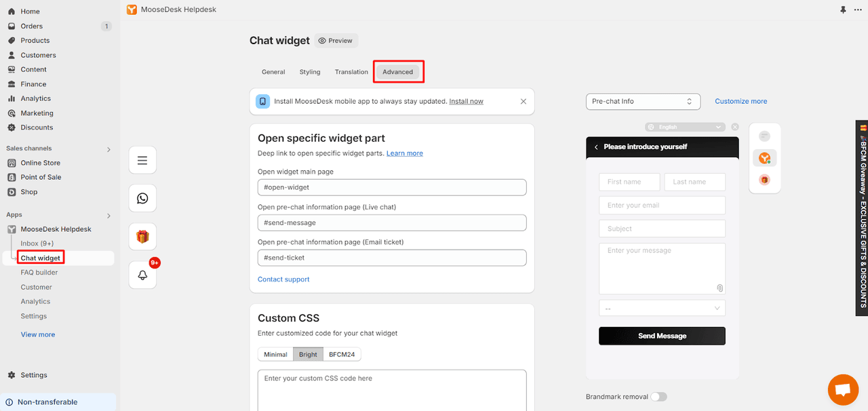Click the paperclip attachment icon in message box
The image size is (868, 411).
tap(719, 288)
